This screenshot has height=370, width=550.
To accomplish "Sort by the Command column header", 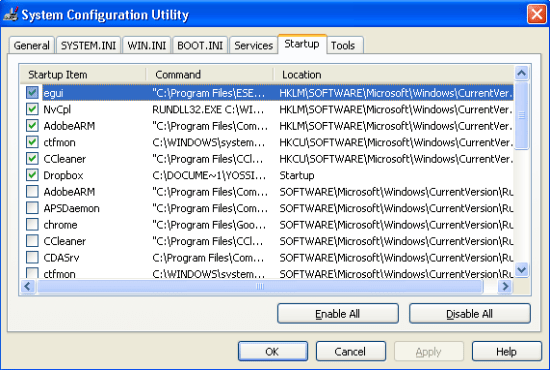I will [x=209, y=75].
